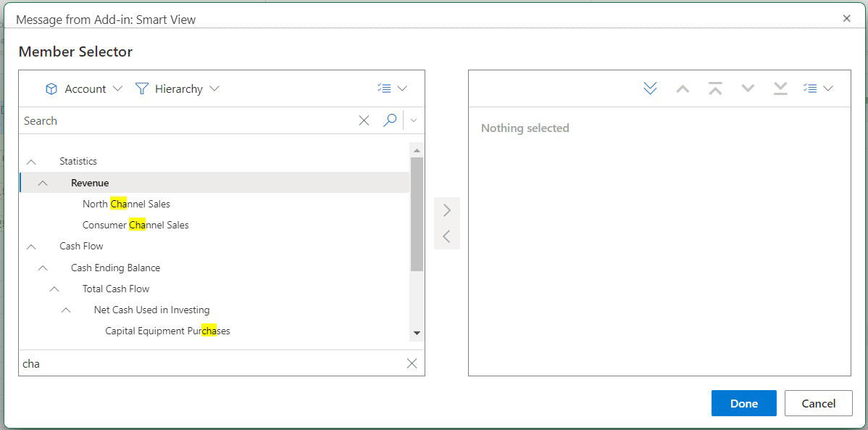
Task: Clear the Search box with its X icon
Action: pyautogui.click(x=364, y=120)
